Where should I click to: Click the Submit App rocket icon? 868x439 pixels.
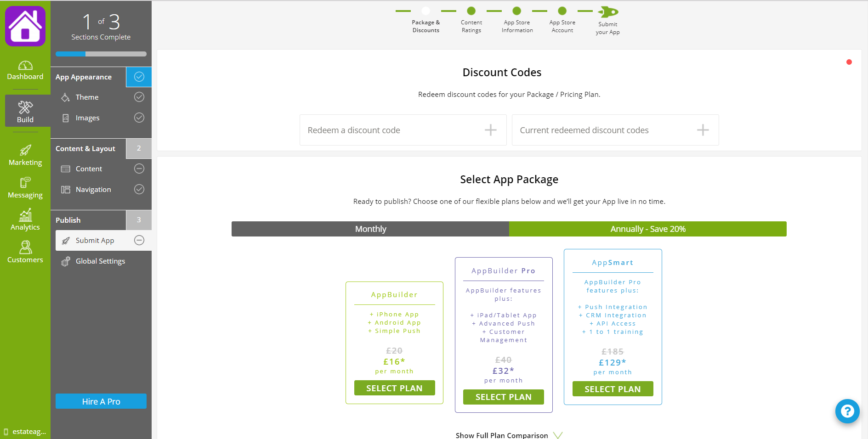click(66, 241)
